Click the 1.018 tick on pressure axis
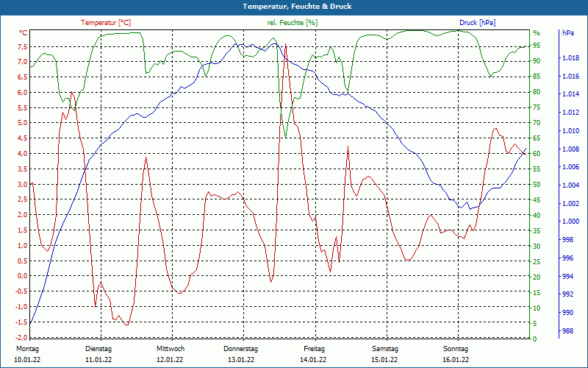 [570, 58]
